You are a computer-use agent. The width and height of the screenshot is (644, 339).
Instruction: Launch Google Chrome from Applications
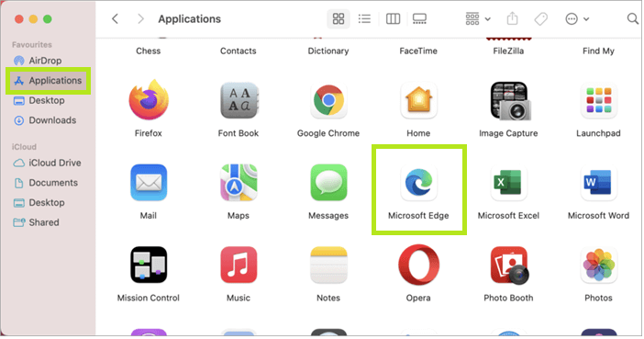[328, 100]
